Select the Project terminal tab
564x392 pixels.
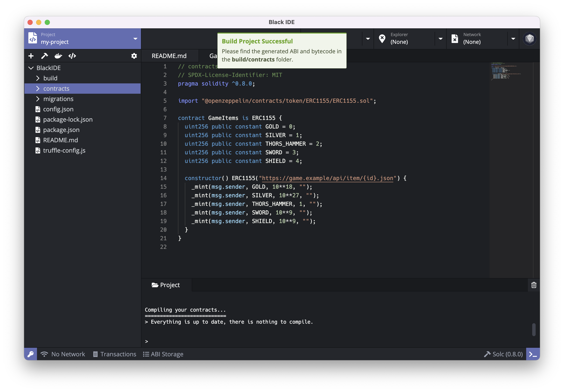pyautogui.click(x=166, y=285)
